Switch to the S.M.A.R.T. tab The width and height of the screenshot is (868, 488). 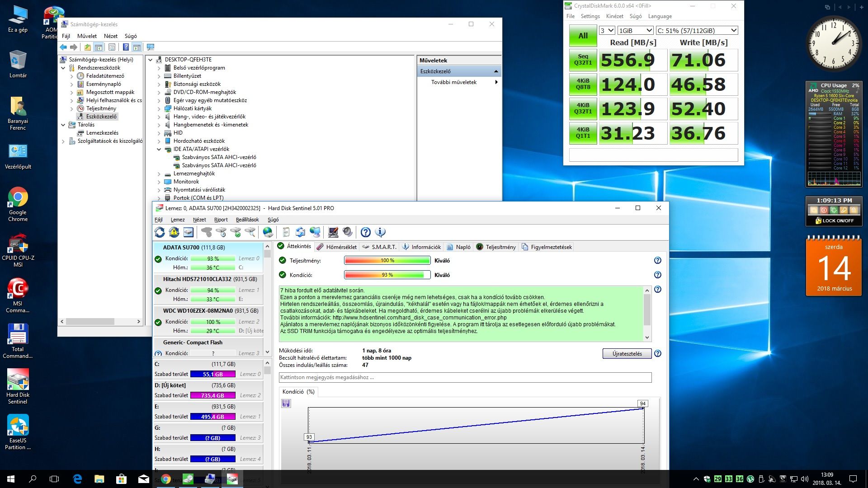click(379, 247)
